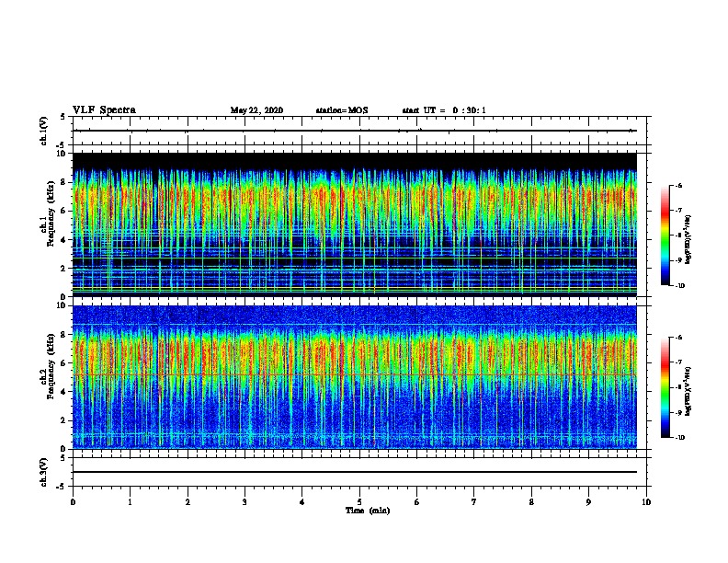The image size is (728, 563).
Task: Click the "Time (min)" axis label
Action: click(368, 511)
